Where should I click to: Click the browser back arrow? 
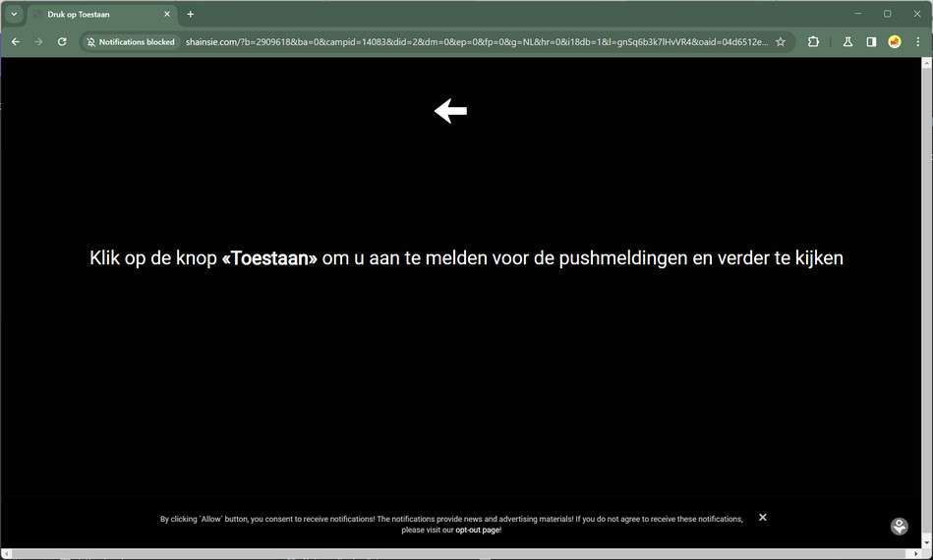[x=16, y=41]
